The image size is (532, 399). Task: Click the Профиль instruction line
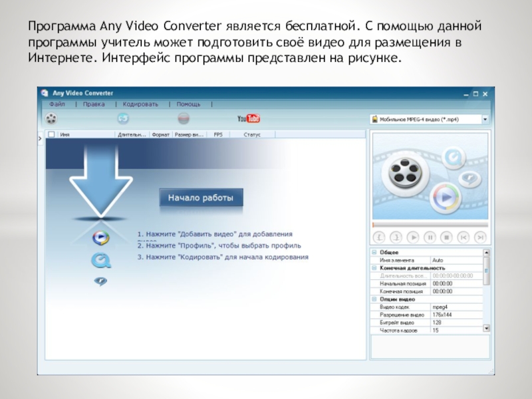(x=219, y=245)
